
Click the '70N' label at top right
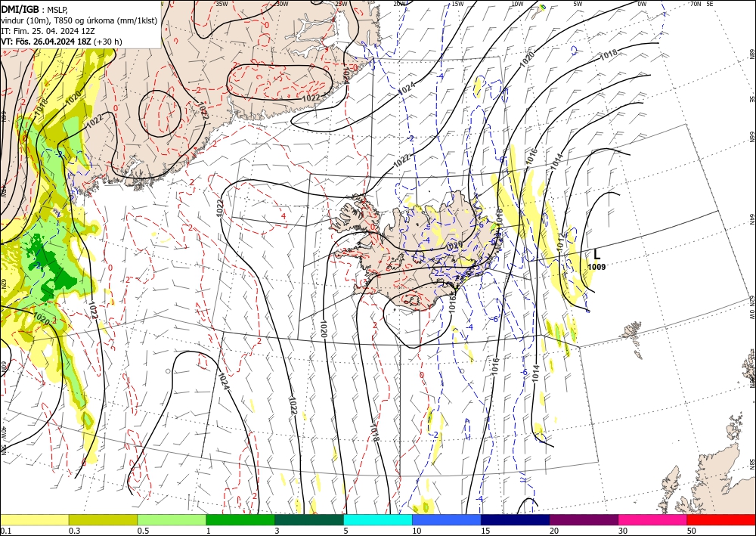click(696, 4)
